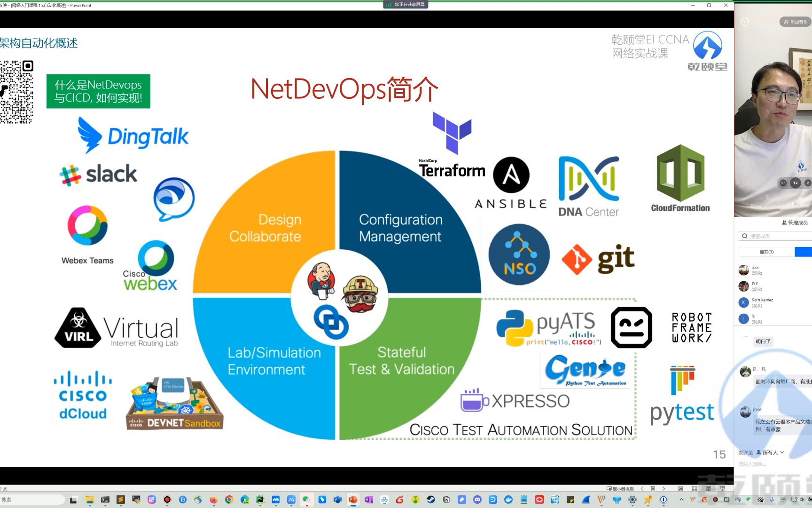The height and width of the screenshot is (508, 812).
Task: Click the 明白了 chat message
Action: point(763,341)
